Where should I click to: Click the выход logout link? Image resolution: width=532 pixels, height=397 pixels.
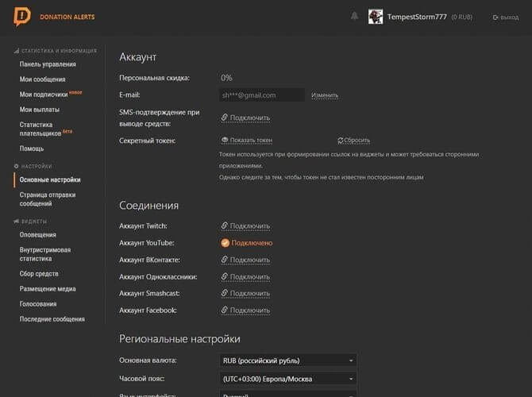click(x=509, y=17)
